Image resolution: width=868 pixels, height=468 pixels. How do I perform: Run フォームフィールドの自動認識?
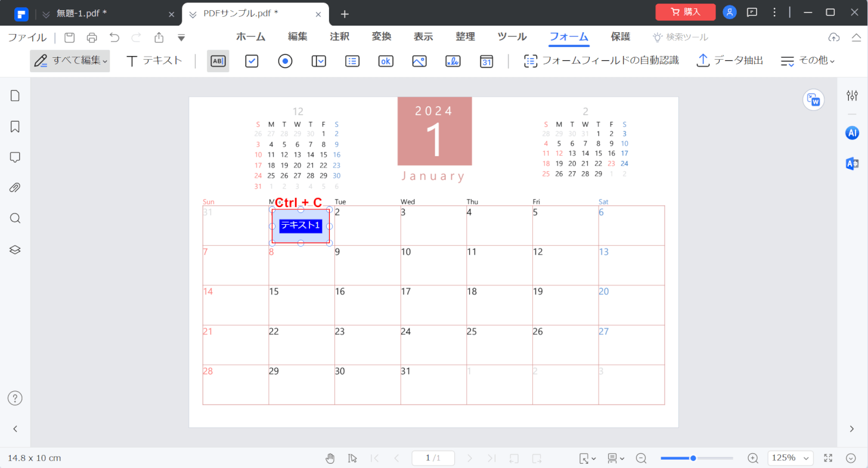coord(602,61)
